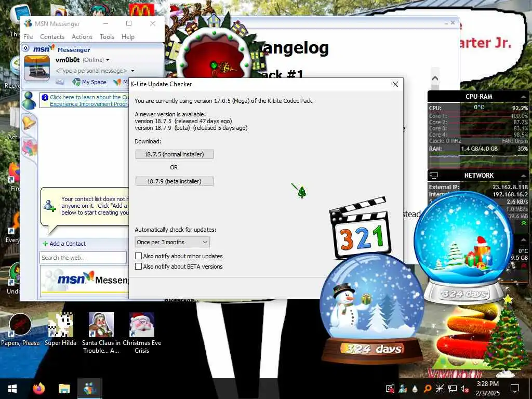The height and width of the screenshot is (399, 532).
Task: Open the Once per 3 months update frequency dropdown
Action: click(172, 242)
